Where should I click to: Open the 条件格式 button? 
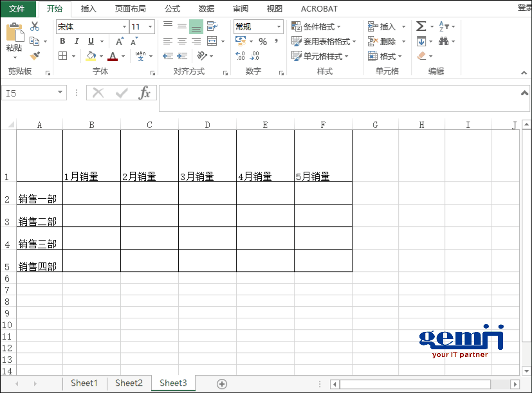(x=316, y=26)
